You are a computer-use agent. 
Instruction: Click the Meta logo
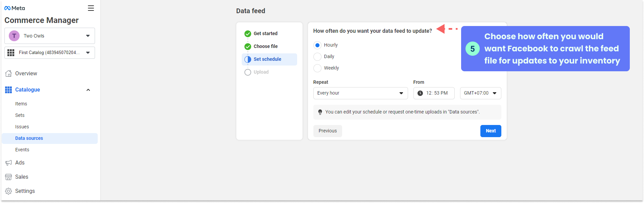click(x=15, y=8)
